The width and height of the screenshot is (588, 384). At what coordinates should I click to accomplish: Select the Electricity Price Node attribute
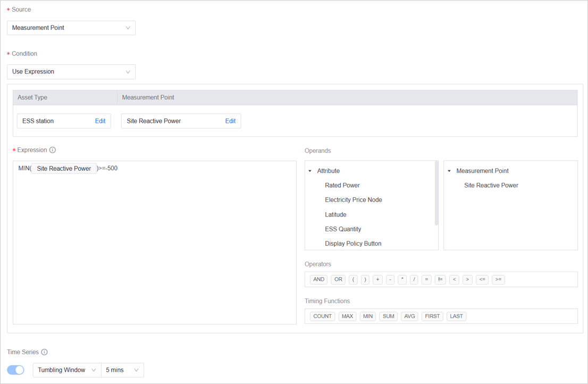pyautogui.click(x=353, y=200)
